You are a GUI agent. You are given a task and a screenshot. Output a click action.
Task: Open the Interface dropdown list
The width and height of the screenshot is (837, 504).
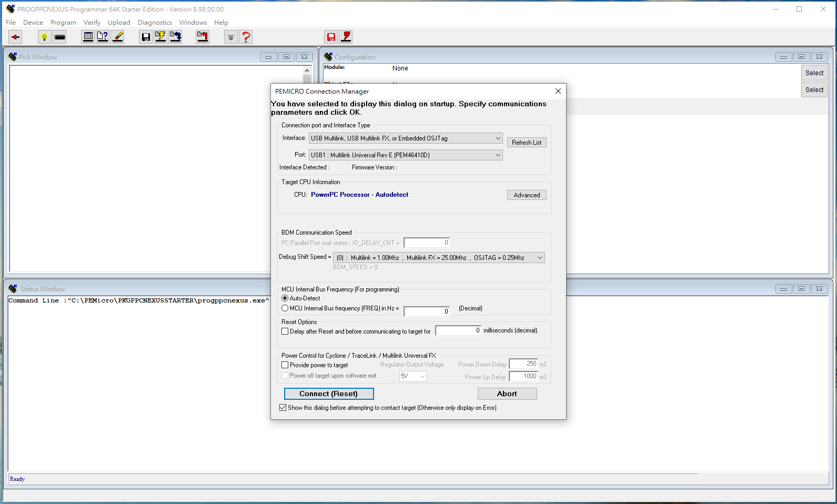[406, 138]
